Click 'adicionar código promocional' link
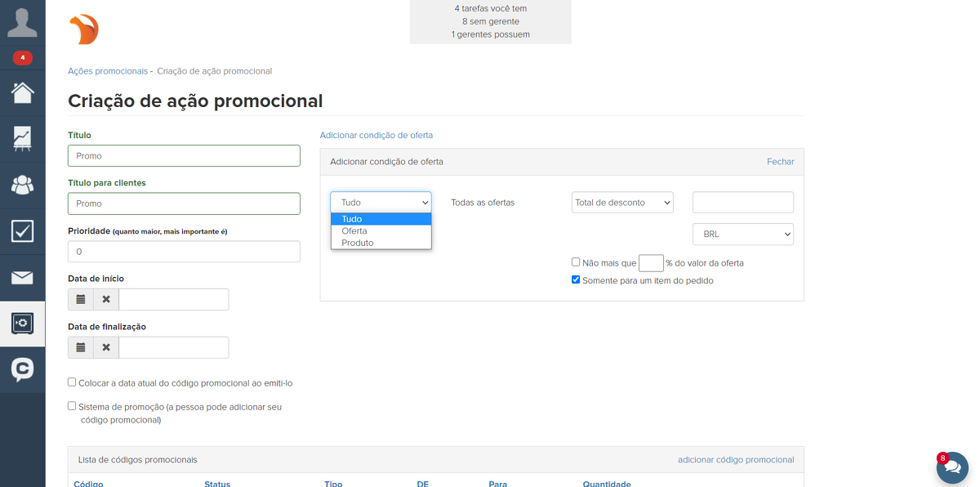 click(x=735, y=460)
